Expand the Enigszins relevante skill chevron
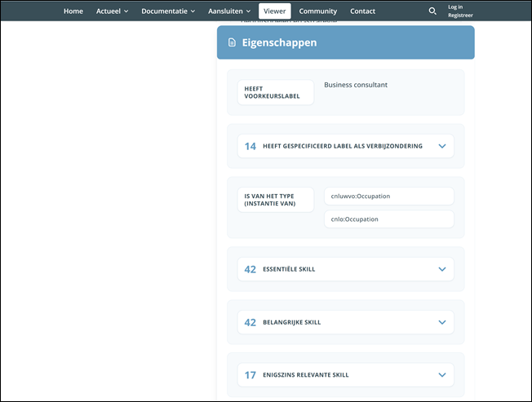This screenshot has width=532, height=402. pos(441,375)
